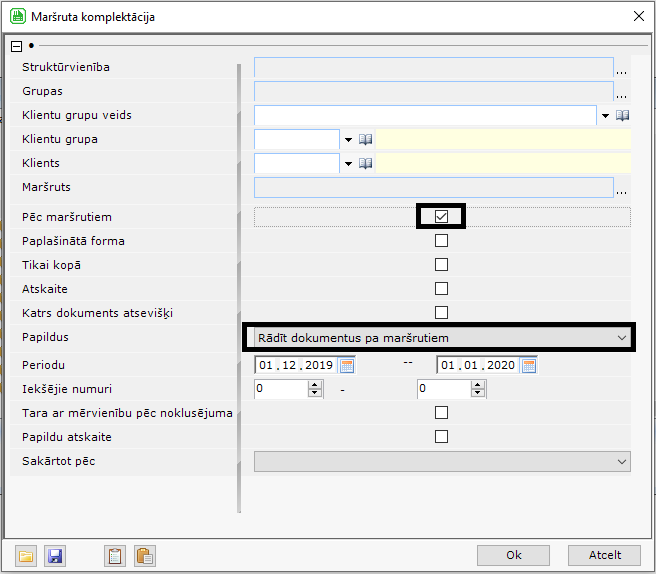Uncheck the Pēc maršrutiem checkbox
The image size is (656, 574).
tap(441, 216)
